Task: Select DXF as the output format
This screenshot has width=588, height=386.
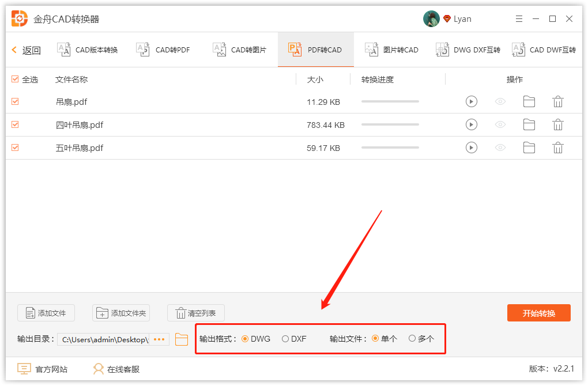Action: click(x=284, y=339)
